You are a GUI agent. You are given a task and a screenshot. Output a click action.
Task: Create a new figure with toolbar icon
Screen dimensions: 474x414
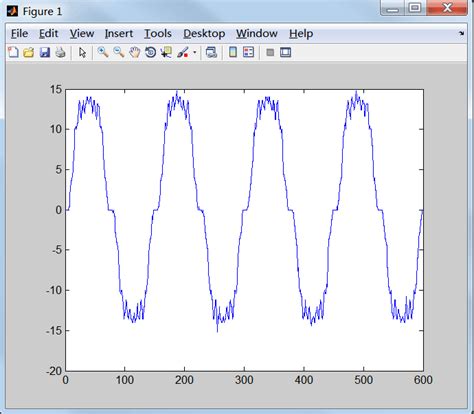(13, 52)
